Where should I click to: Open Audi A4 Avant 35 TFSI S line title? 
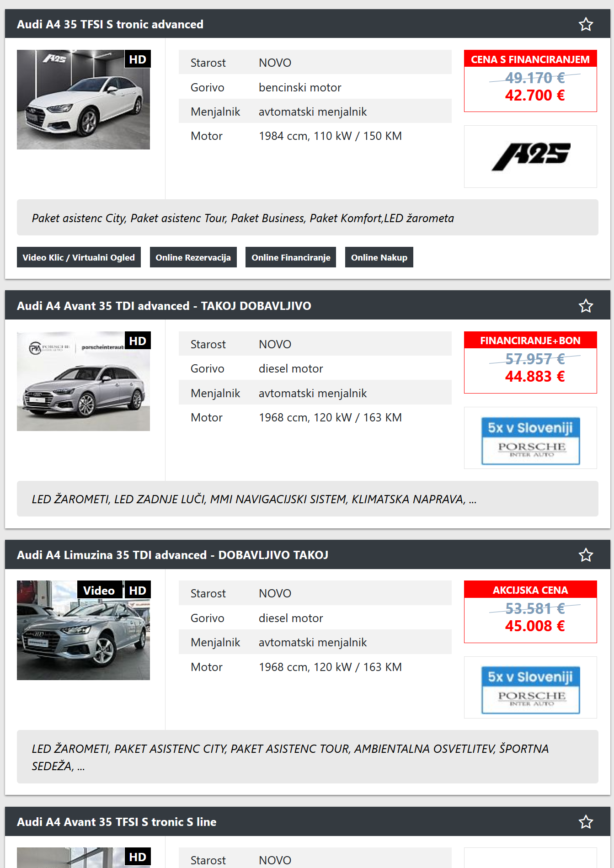(117, 822)
